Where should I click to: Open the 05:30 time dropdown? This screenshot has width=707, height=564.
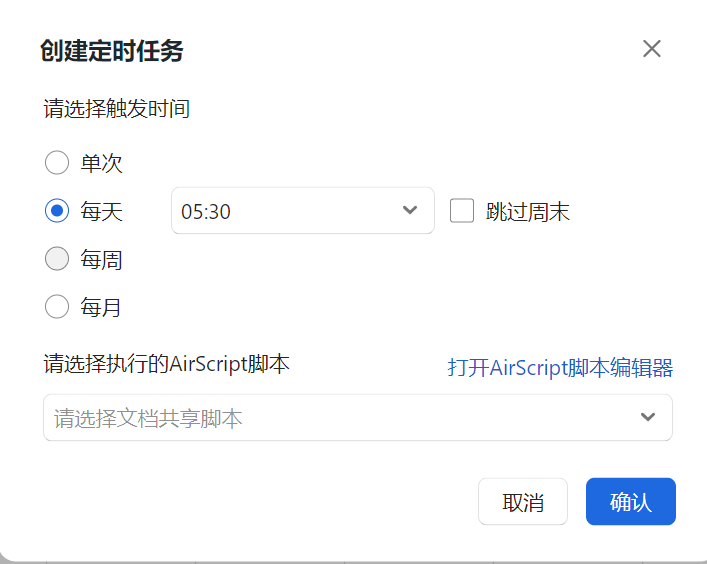pyautogui.click(x=290, y=211)
